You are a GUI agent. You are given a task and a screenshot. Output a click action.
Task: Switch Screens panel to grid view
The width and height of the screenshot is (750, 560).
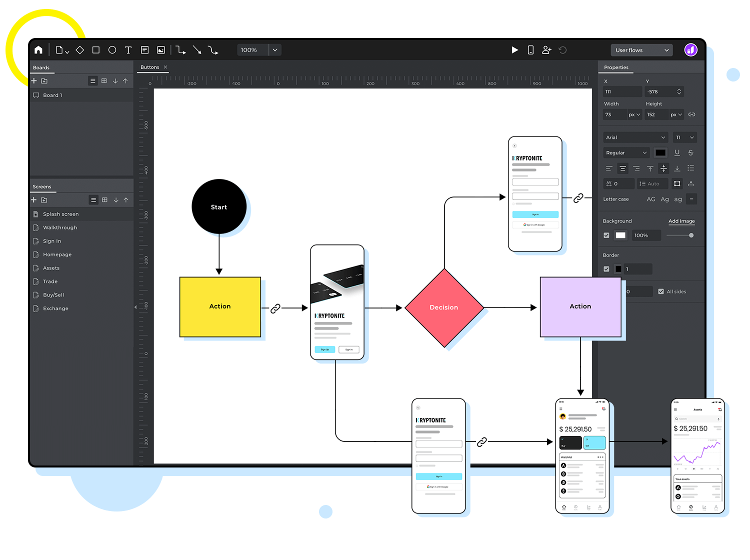coord(104,199)
